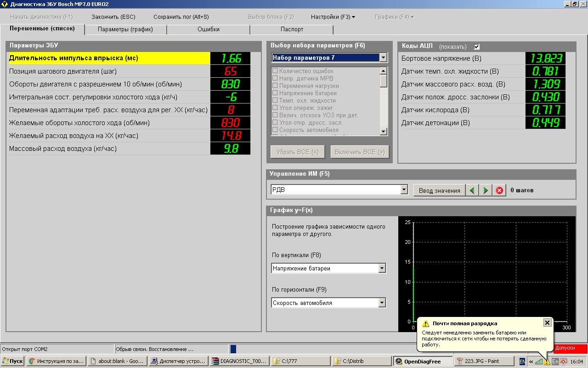Click Датчик кислорода (В) value 0.717
588x368 pixels.
coord(545,110)
